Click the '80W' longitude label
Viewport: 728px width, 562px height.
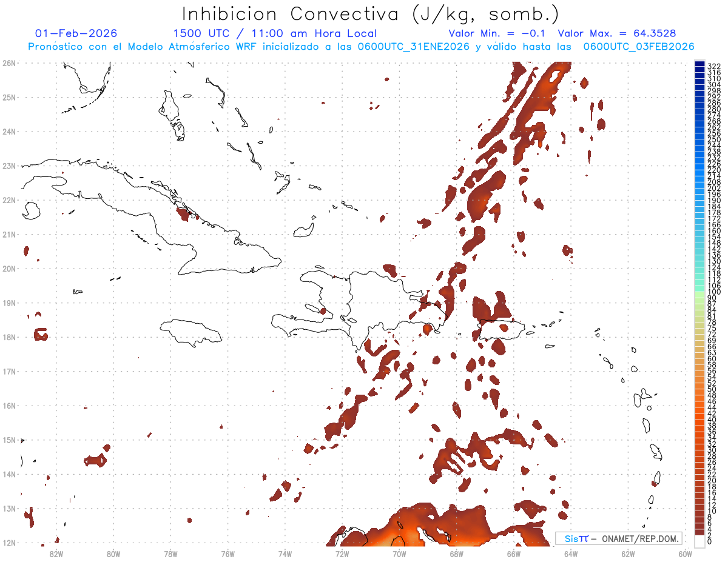(x=113, y=554)
